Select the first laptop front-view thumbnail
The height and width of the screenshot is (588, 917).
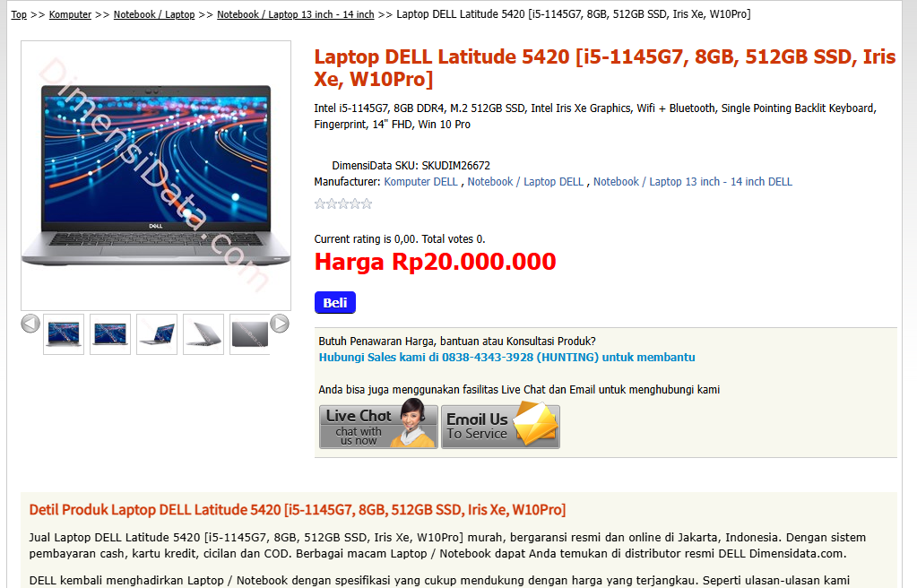pos(64,334)
